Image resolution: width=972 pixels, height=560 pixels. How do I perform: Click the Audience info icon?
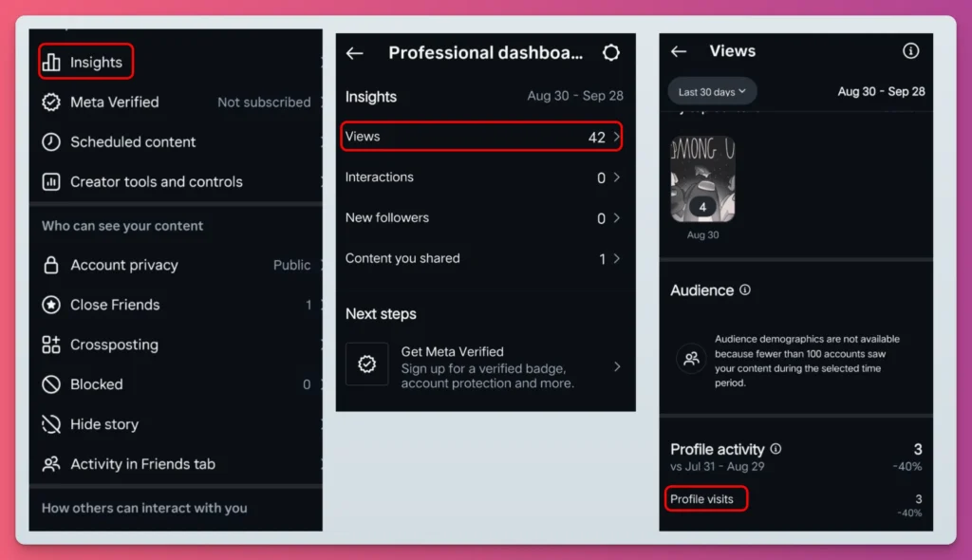click(x=742, y=290)
